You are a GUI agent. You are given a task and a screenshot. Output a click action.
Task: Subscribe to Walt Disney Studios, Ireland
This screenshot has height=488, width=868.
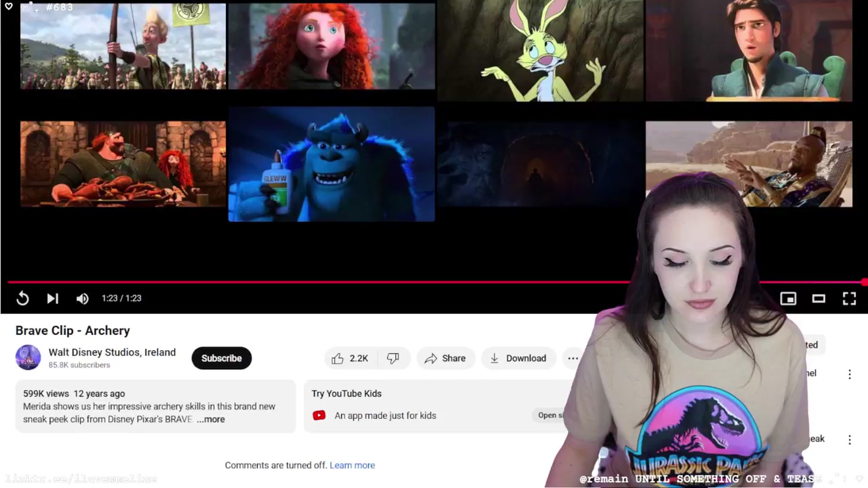click(x=222, y=358)
